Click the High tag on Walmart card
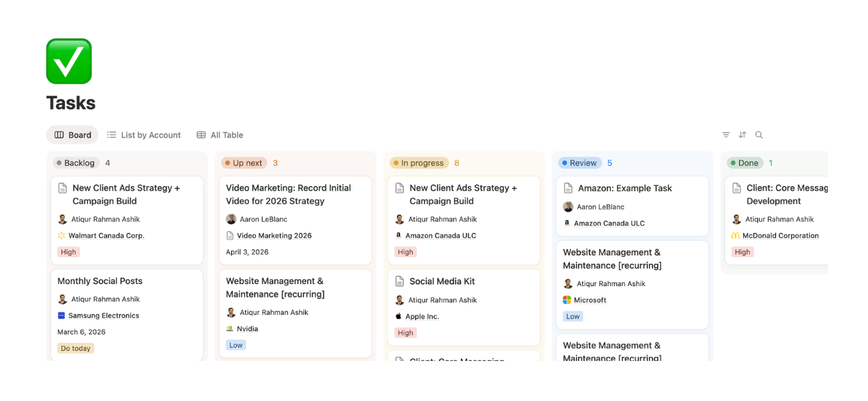The image size is (868, 401). (x=68, y=252)
